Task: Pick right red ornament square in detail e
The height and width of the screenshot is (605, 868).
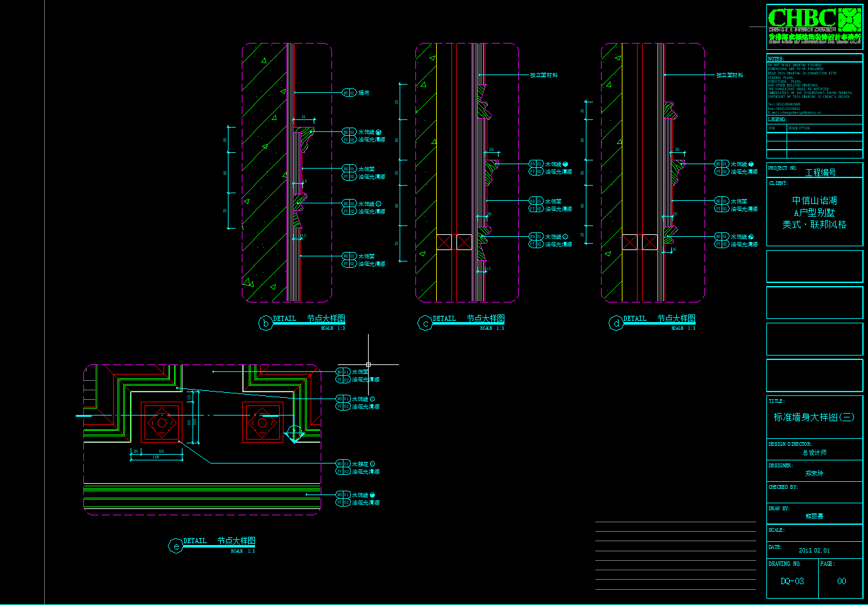Action: tap(263, 422)
